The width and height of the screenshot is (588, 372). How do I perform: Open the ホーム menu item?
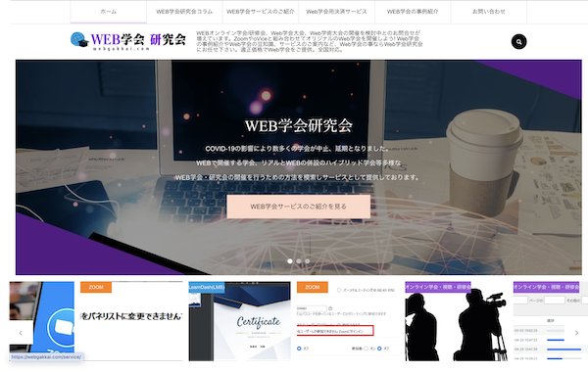109,12
